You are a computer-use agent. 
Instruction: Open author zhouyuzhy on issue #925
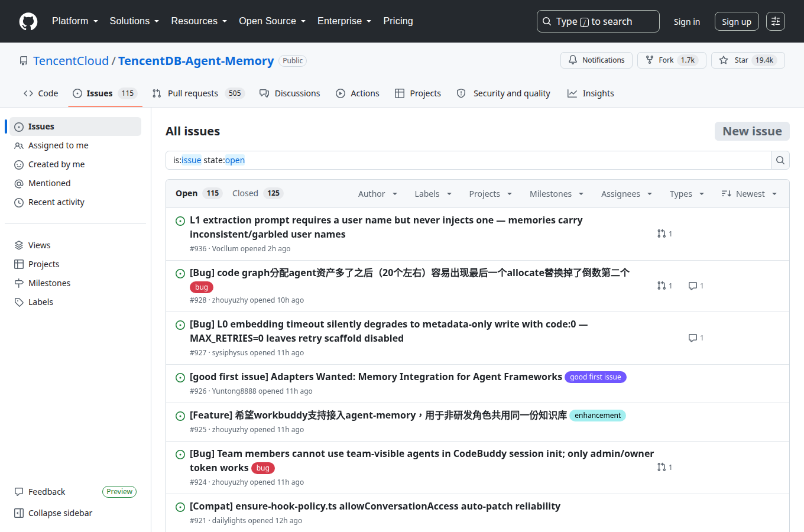[x=229, y=430]
